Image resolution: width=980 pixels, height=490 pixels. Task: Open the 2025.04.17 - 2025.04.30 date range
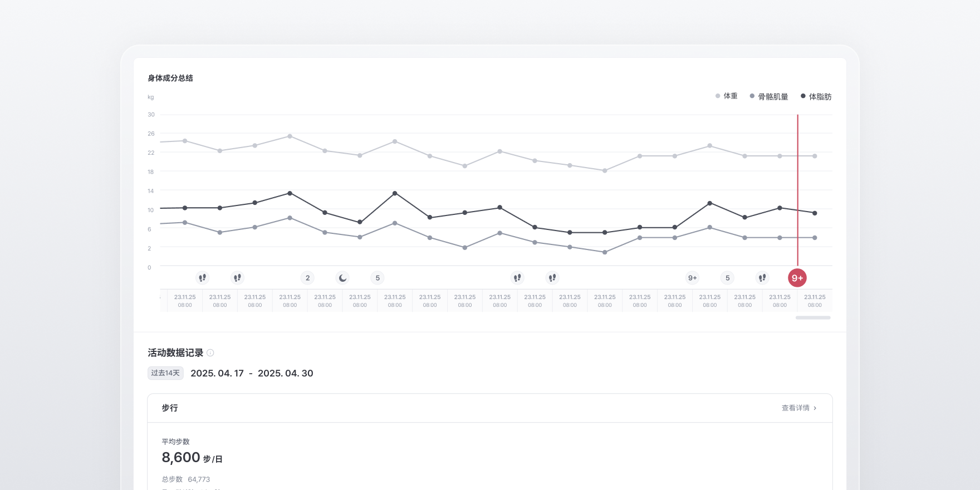click(x=252, y=373)
